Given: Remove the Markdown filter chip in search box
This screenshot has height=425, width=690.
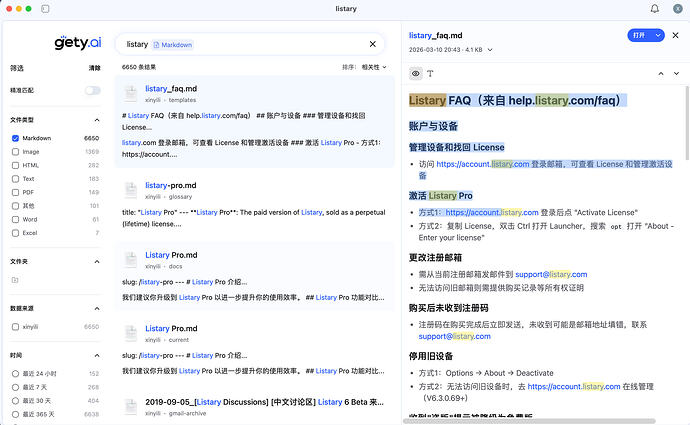Looking at the screenshot, I should pos(172,44).
